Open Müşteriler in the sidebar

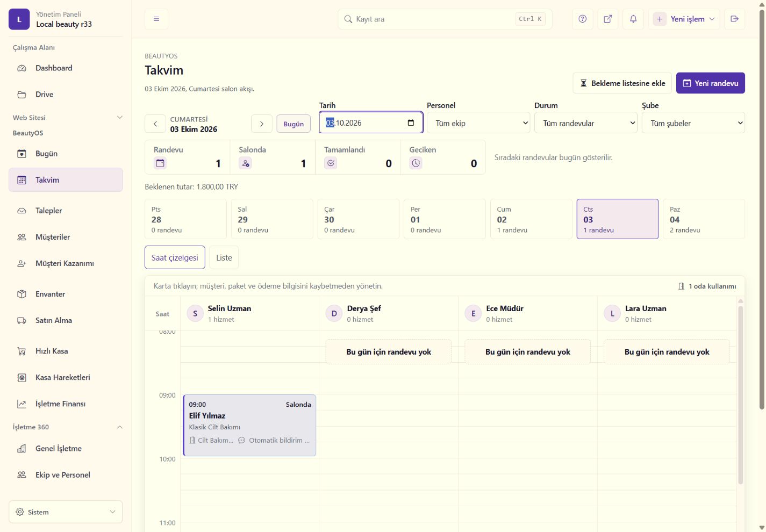[x=66, y=237]
